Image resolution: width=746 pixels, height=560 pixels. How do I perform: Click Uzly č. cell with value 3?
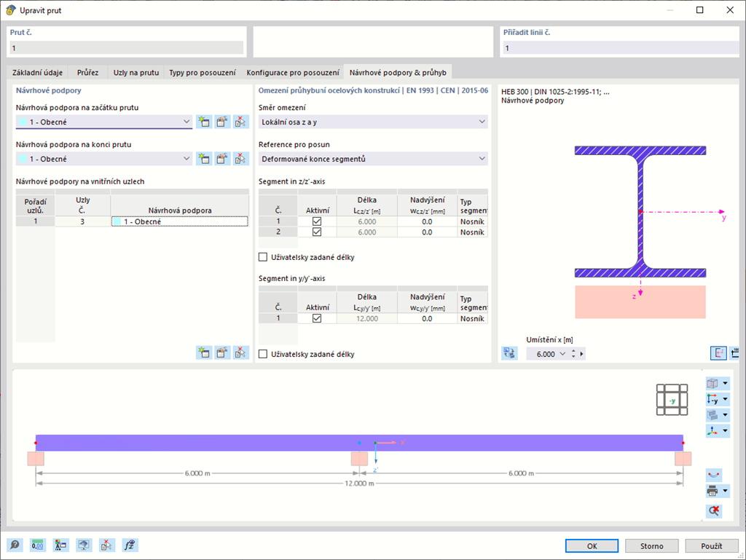click(83, 221)
